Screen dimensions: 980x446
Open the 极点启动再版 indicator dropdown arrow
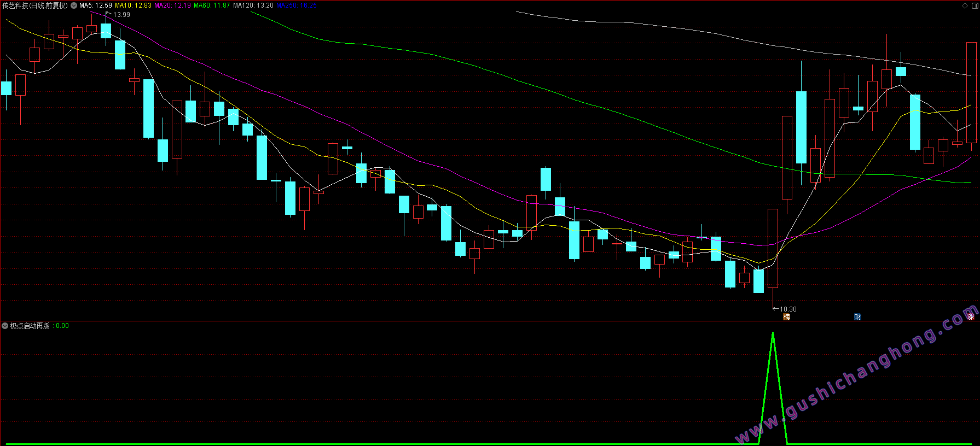pyautogui.click(x=5, y=326)
